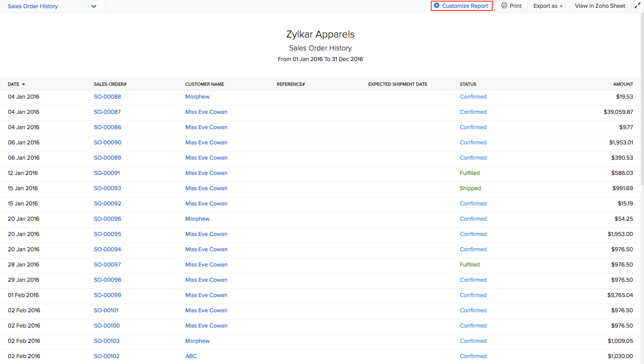The image size is (644, 364).
Task: Click the fullscreen expand arrows icon
Action: click(637, 6)
